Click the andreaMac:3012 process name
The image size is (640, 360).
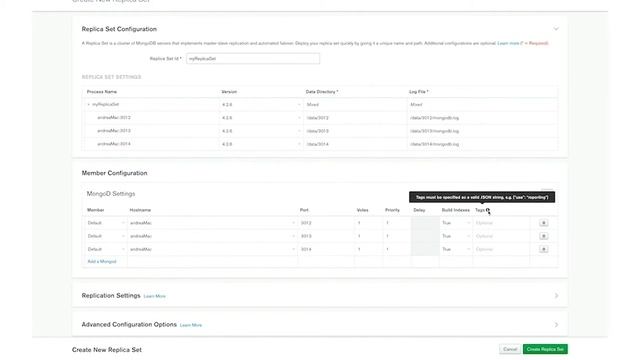tap(114, 118)
